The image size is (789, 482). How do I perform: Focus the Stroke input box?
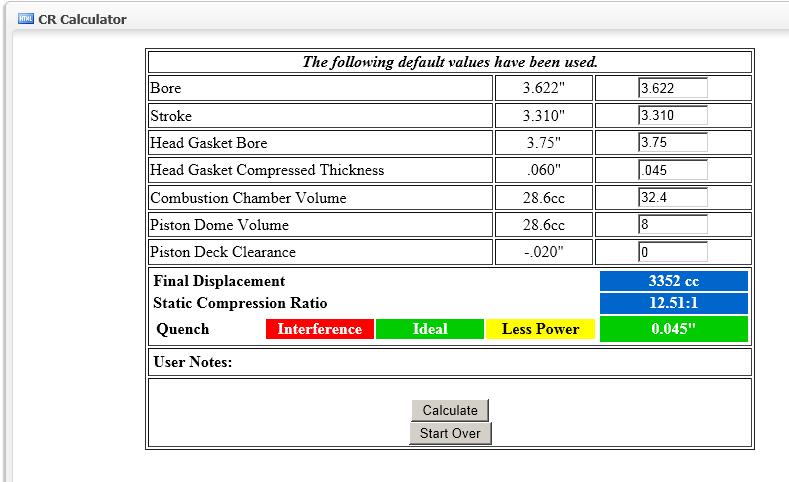(672, 115)
